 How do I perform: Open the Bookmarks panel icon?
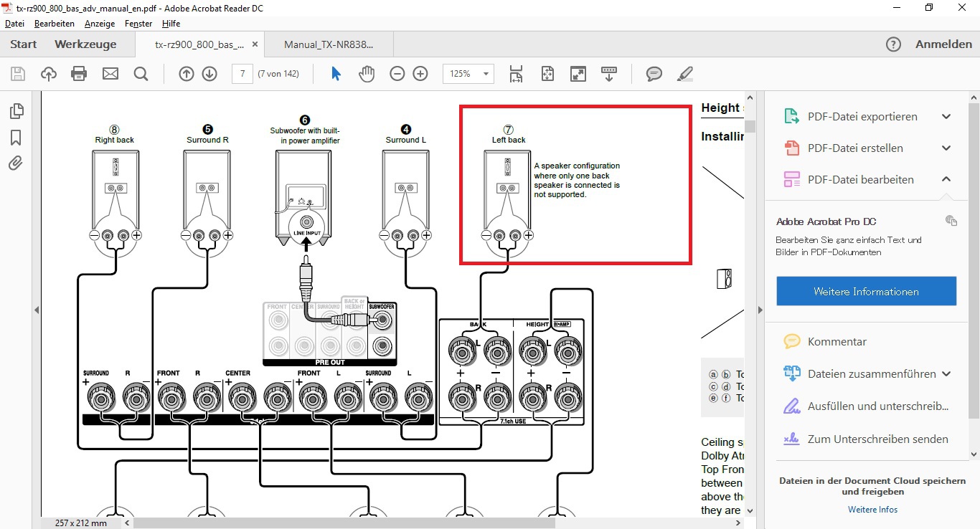16,138
